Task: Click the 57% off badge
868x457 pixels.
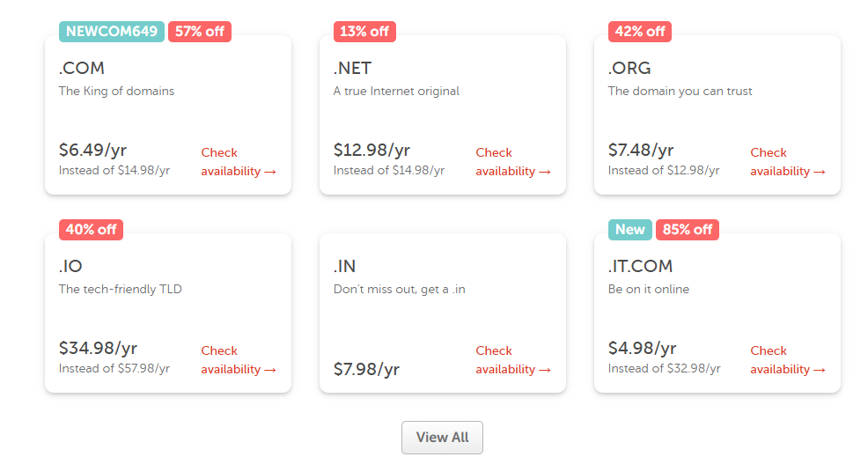Action: 200,32
